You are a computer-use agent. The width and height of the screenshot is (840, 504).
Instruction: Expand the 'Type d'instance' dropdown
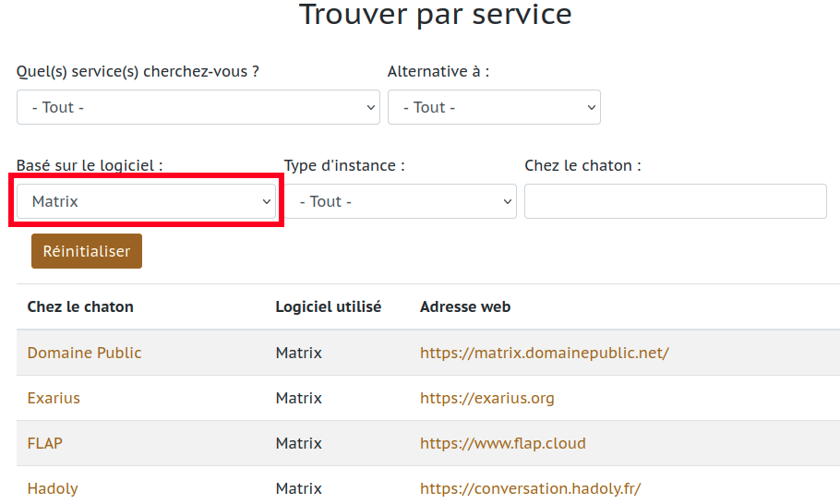pos(400,201)
